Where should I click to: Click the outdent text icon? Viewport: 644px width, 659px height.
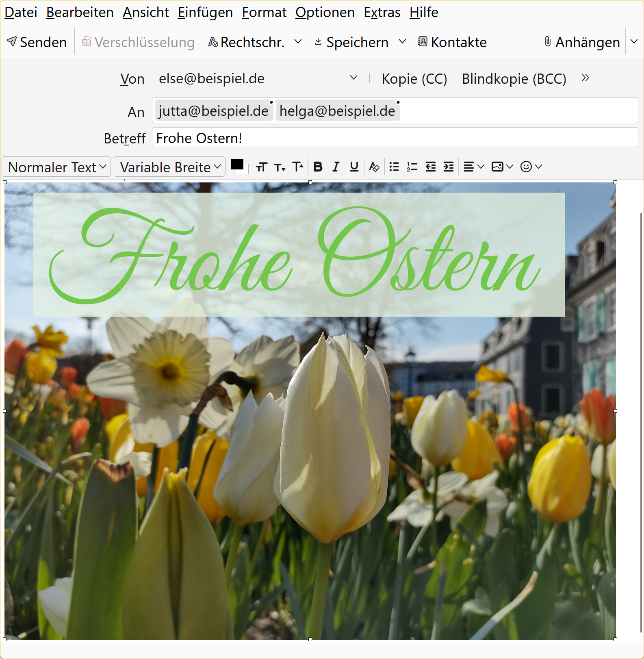430,167
